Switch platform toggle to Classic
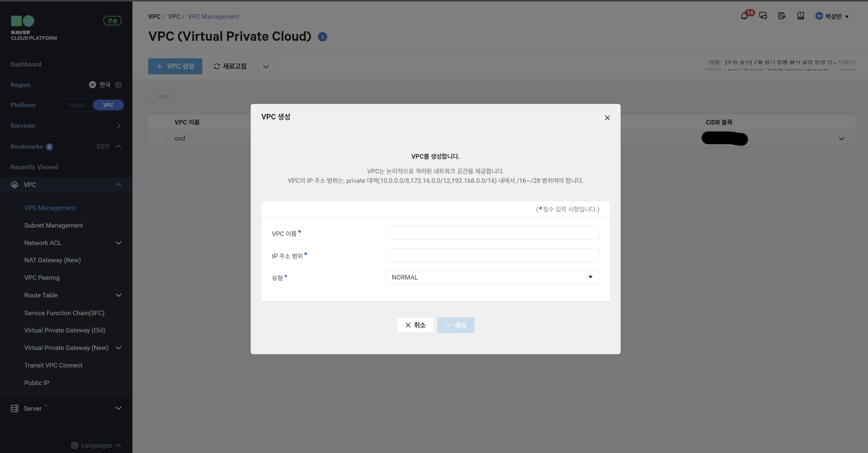 (x=77, y=105)
